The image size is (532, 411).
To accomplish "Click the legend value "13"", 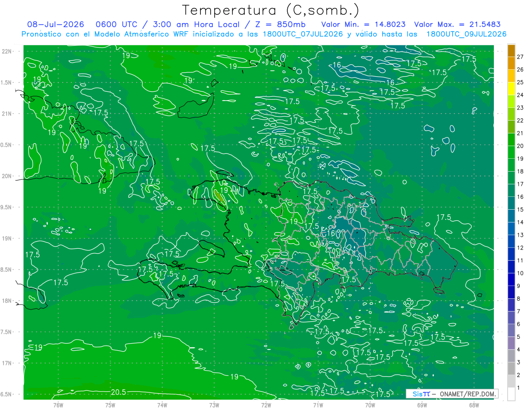I will (520, 235).
